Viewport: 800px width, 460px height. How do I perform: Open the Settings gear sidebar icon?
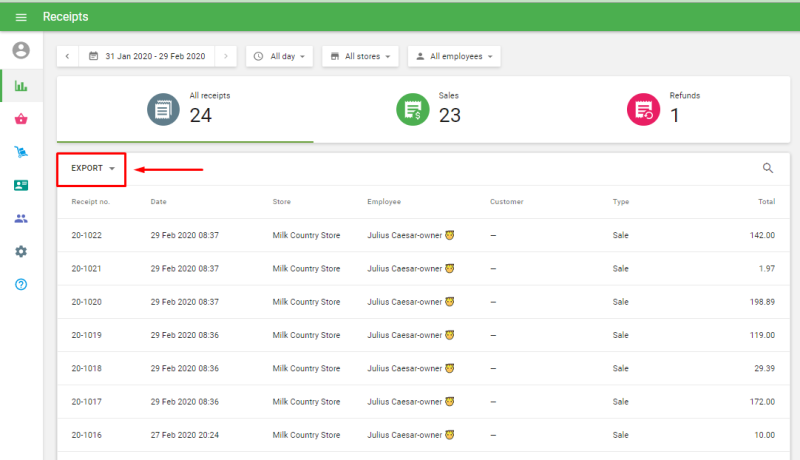pyautogui.click(x=21, y=251)
